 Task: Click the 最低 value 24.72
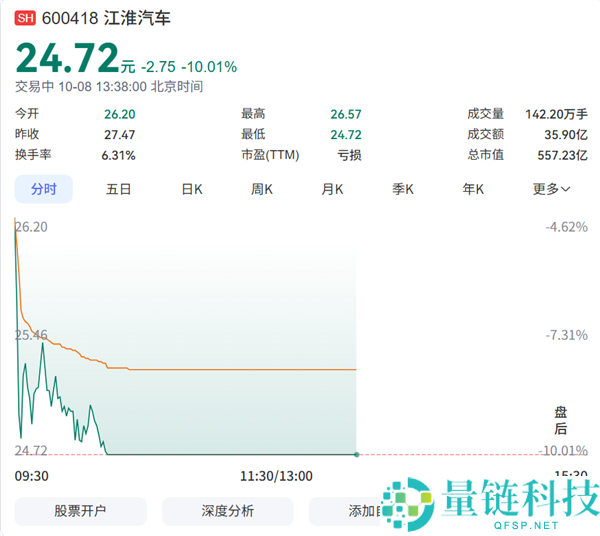tap(346, 135)
